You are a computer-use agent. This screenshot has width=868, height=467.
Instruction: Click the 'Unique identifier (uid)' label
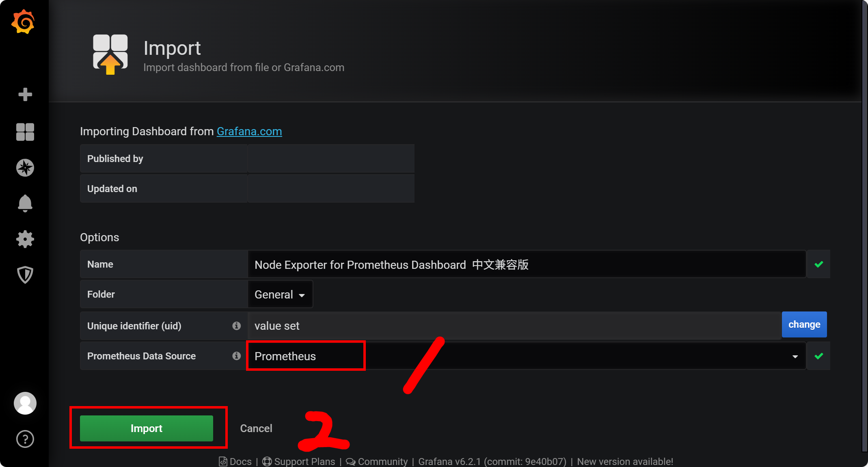click(134, 326)
